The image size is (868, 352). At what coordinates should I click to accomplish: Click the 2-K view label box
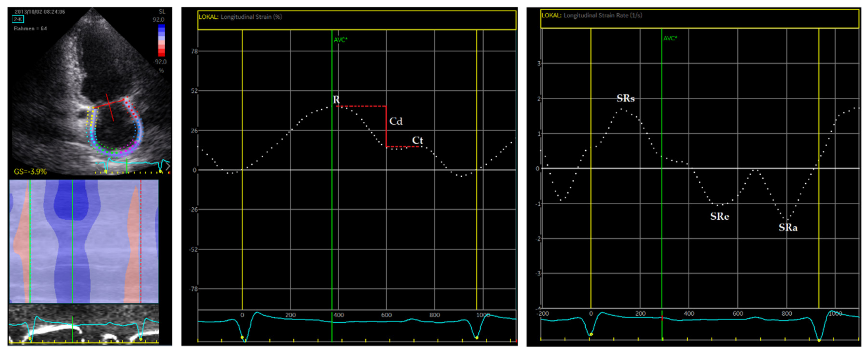pos(18,19)
